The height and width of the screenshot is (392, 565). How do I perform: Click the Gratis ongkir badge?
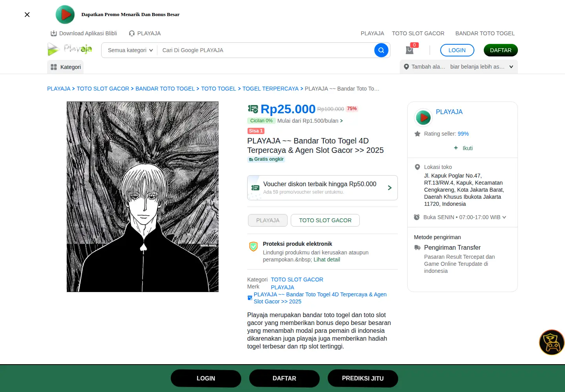pyautogui.click(x=266, y=159)
